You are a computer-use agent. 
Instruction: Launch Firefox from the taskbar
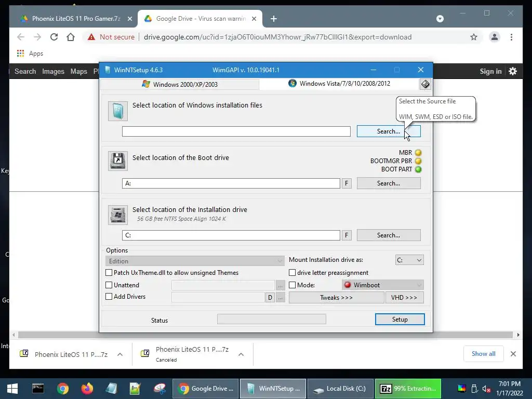point(87,389)
